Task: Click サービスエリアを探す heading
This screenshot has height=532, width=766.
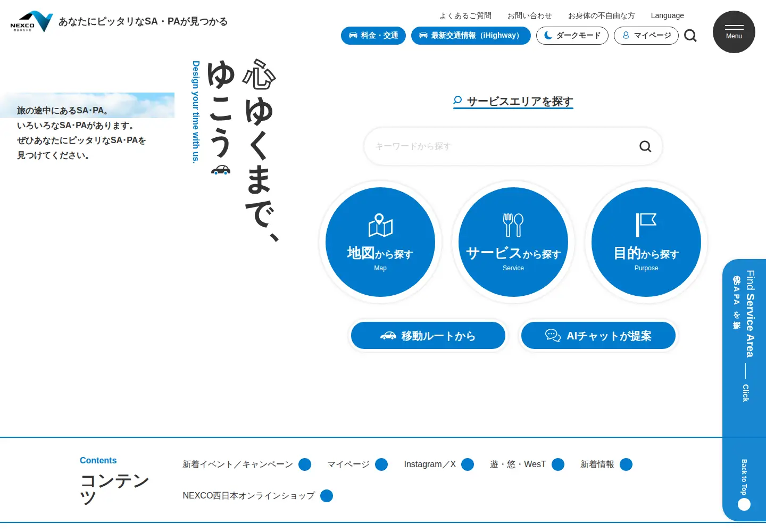Action: click(x=513, y=101)
